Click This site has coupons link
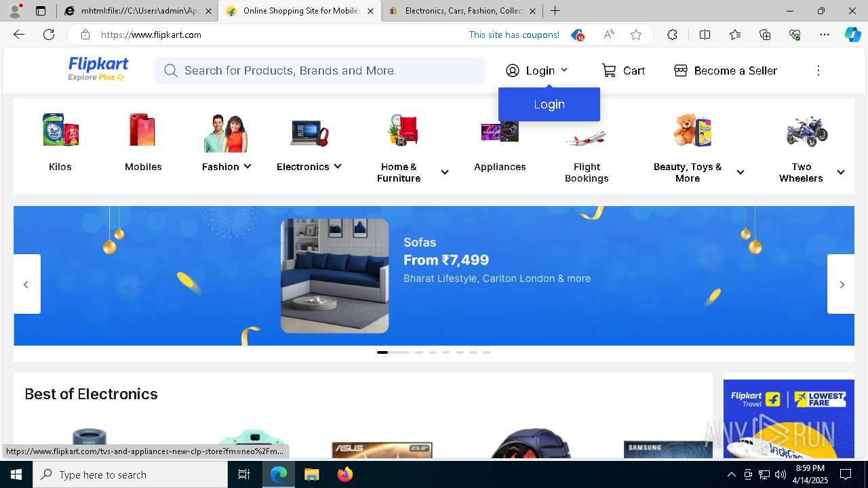This screenshot has height=488, width=868. tap(514, 35)
